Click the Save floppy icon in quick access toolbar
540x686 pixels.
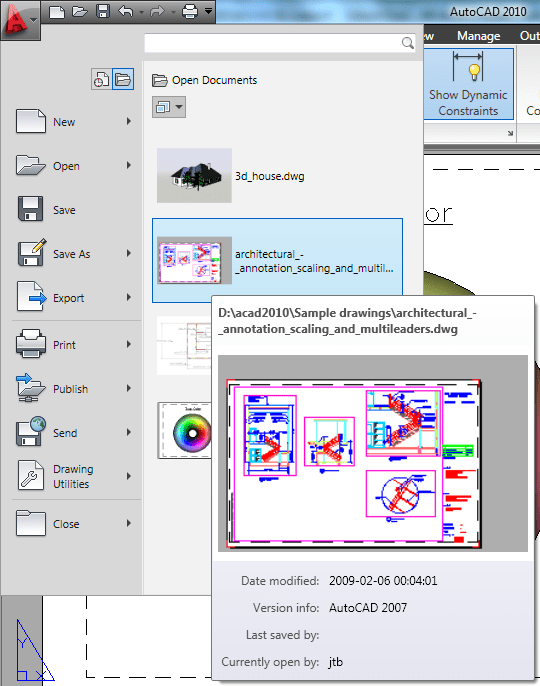(x=103, y=11)
